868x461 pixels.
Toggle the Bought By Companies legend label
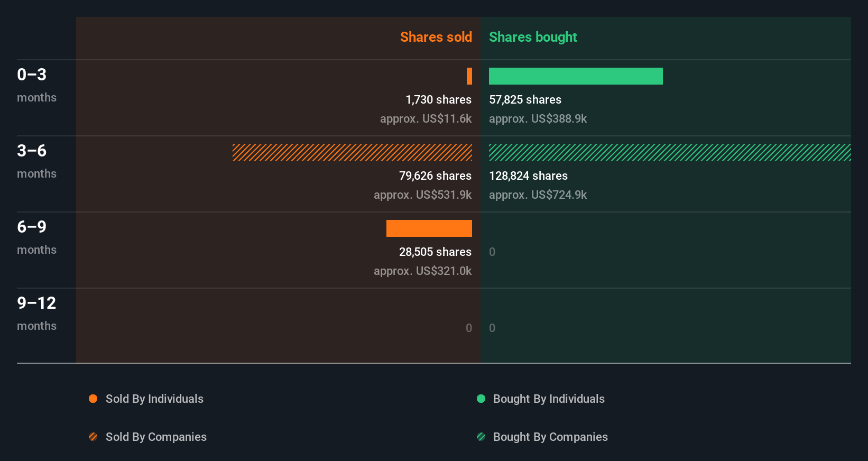(x=550, y=437)
